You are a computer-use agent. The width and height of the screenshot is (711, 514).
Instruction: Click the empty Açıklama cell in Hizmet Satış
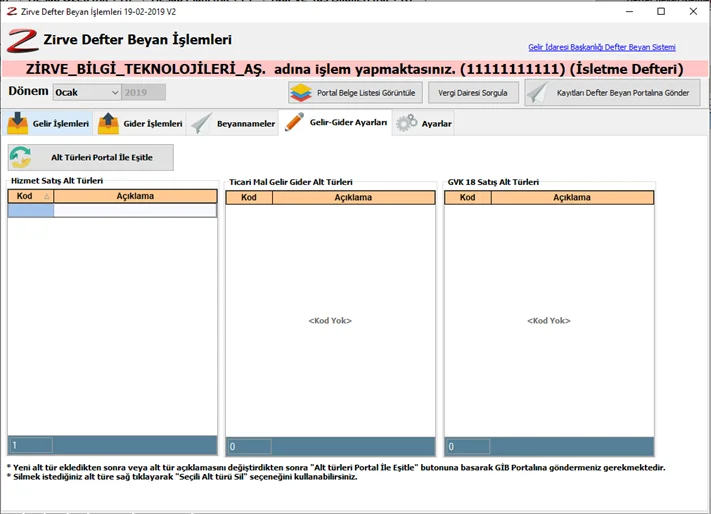(x=135, y=210)
